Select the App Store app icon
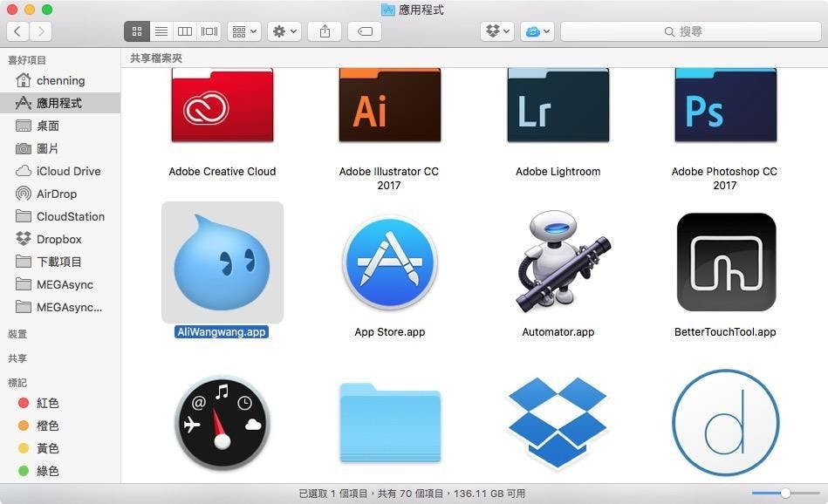This screenshot has width=828, height=504. [390, 262]
